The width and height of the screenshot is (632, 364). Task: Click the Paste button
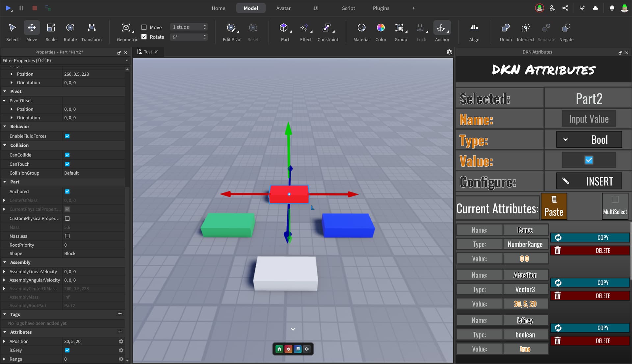(554, 206)
